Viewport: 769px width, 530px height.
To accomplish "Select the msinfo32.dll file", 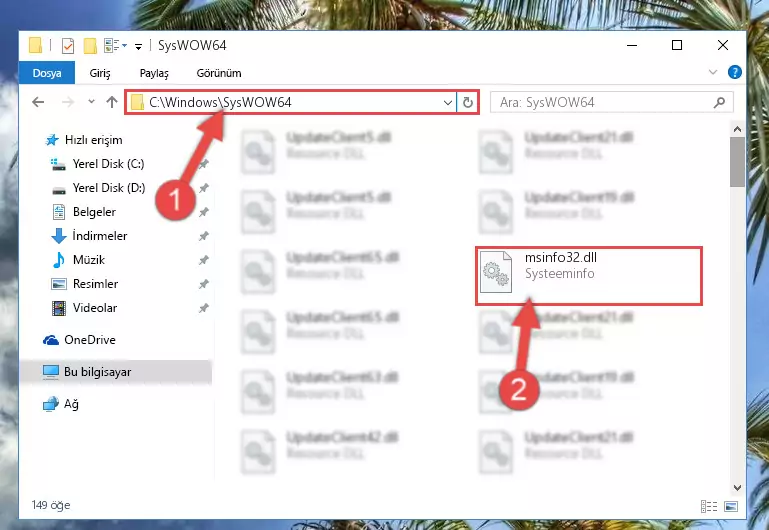I will coord(589,276).
